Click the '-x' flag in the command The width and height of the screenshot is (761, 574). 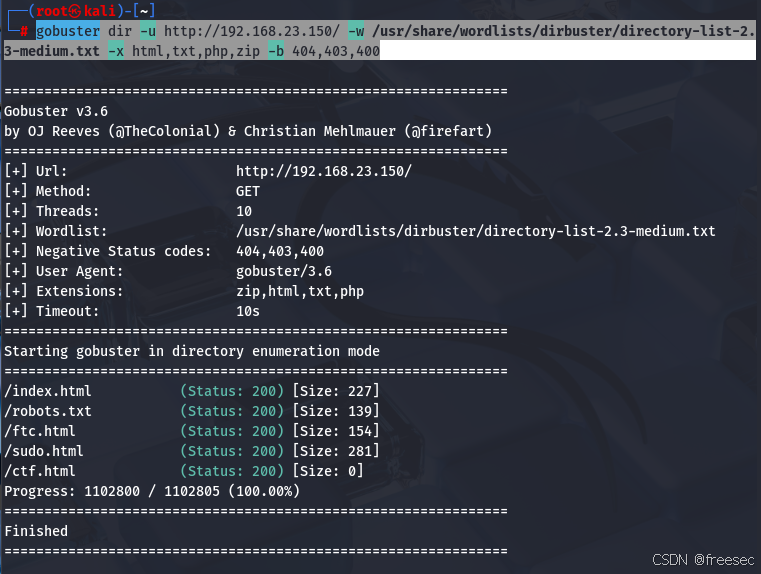click(x=116, y=51)
